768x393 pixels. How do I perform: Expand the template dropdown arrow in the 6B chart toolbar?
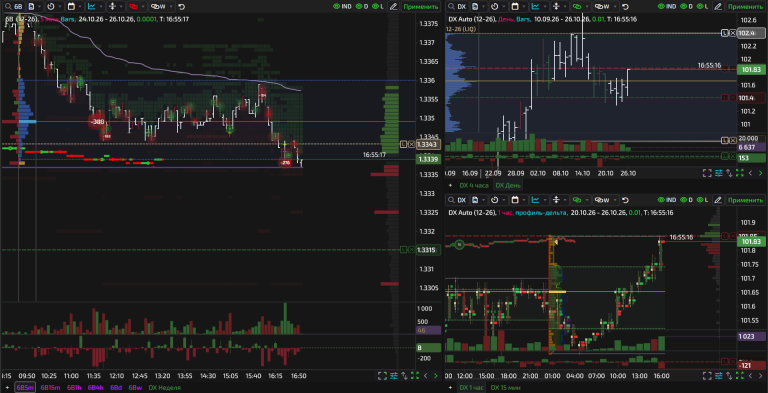(40, 6)
